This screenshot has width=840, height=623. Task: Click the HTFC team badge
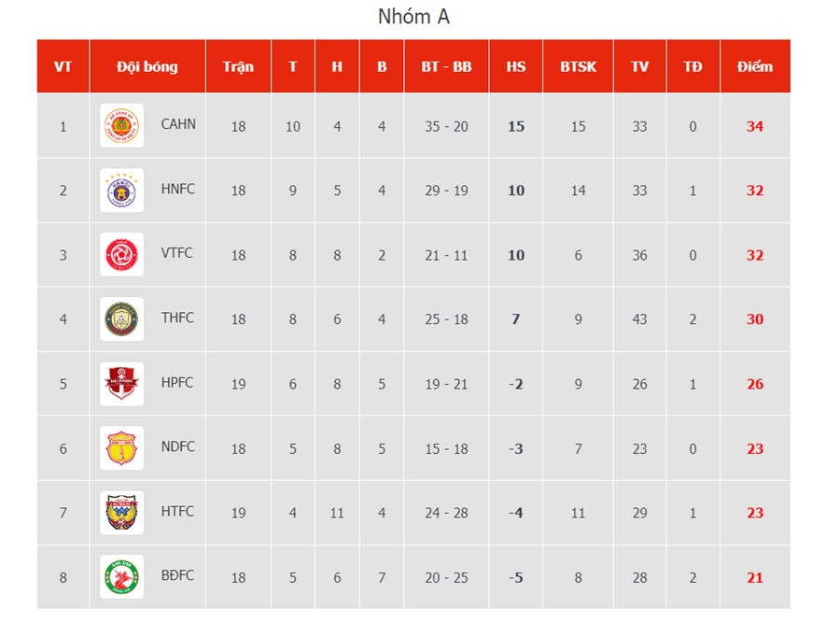click(122, 513)
